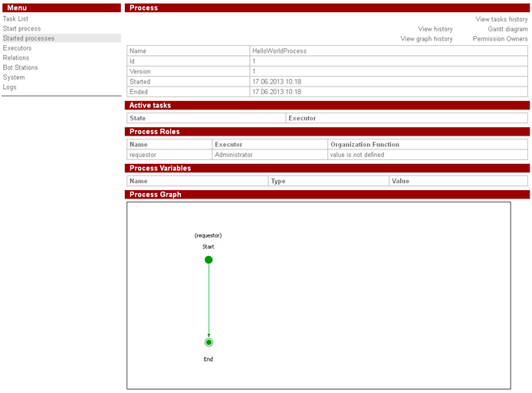Click the green End node in graph
532x393 pixels.
[209, 342]
